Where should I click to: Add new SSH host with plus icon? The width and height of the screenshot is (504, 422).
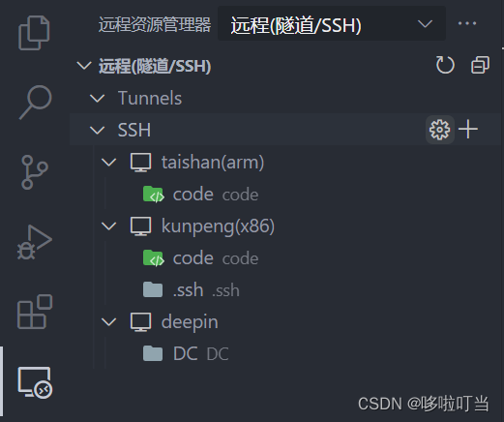tap(468, 130)
